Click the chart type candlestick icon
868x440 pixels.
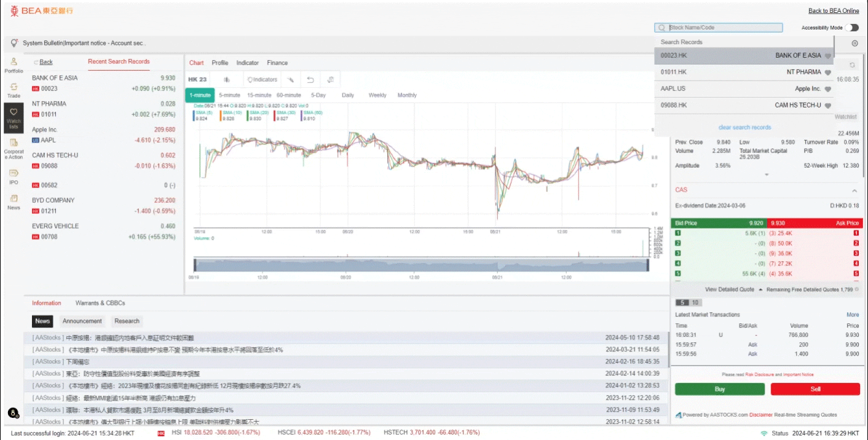click(x=226, y=80)
